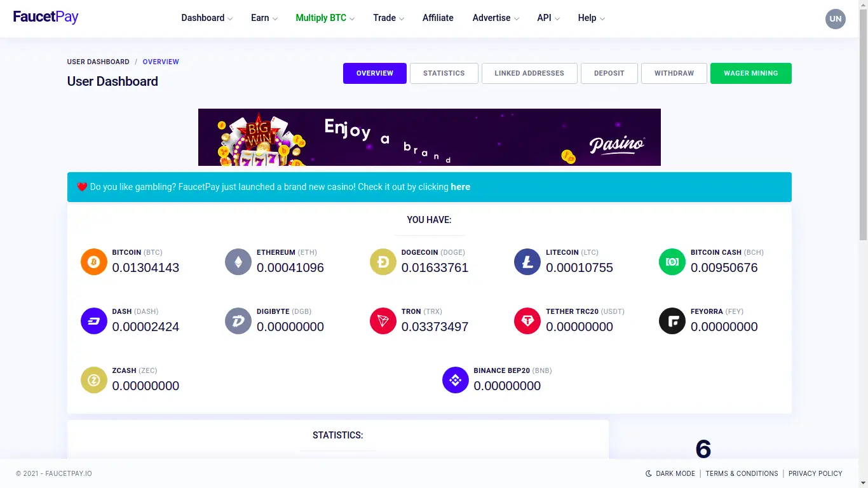Click the green Wager Mining button
This screenshot has height=488, width=868.
point(750,73)
